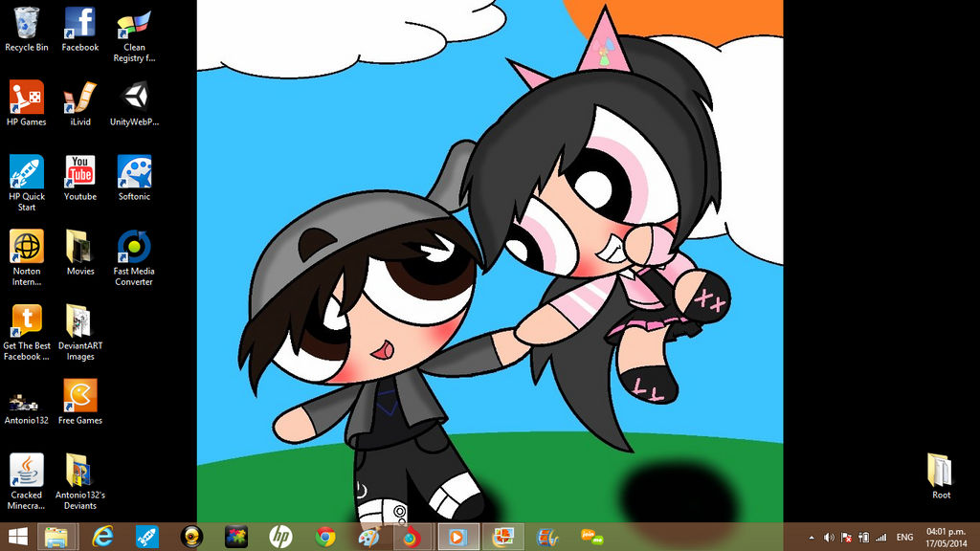The image size is (980, 551).
Task: Select the HP Quick Start shortcut
Action: click(x=26, y=183)
